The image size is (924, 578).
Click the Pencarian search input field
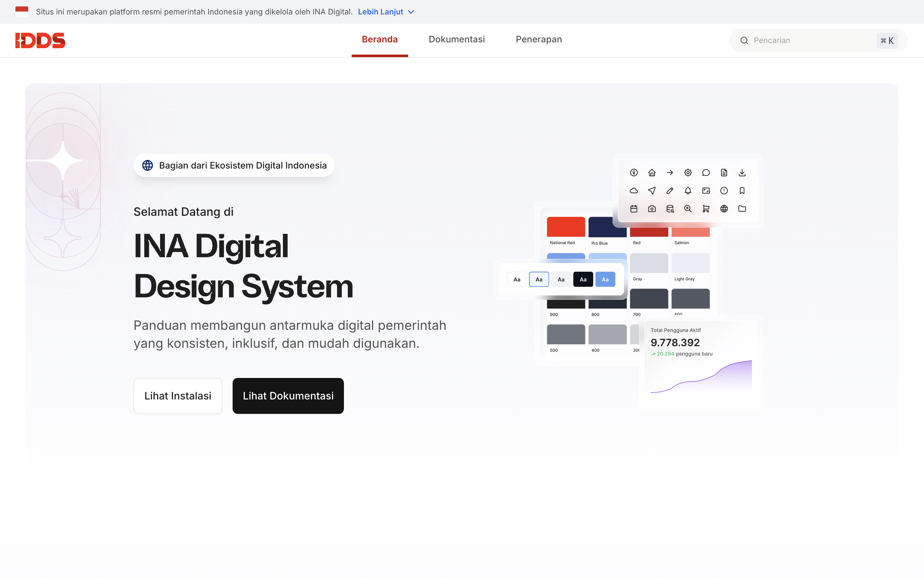pyautogui.click(x=819, y=40)
